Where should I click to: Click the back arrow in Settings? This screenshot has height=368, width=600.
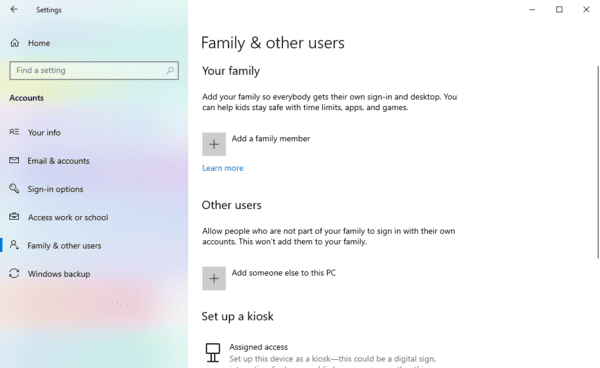(x=14, y=9)
